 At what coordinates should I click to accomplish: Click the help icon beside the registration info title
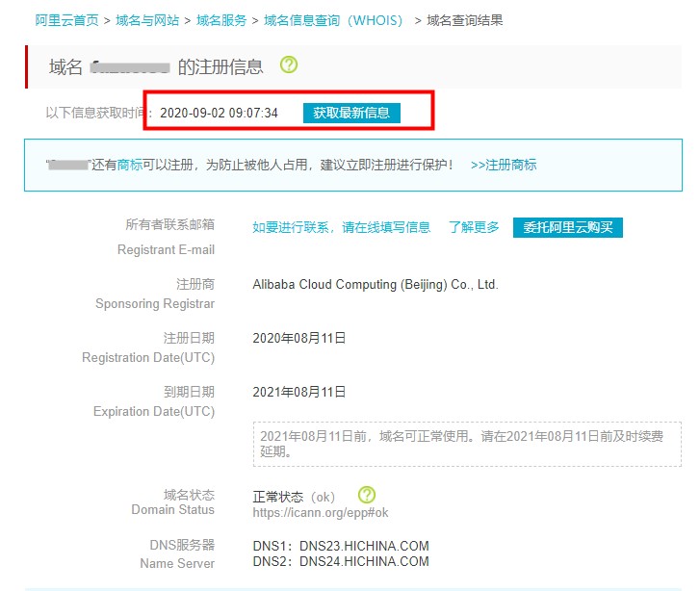pyautogui.click(x=289, y=65)
